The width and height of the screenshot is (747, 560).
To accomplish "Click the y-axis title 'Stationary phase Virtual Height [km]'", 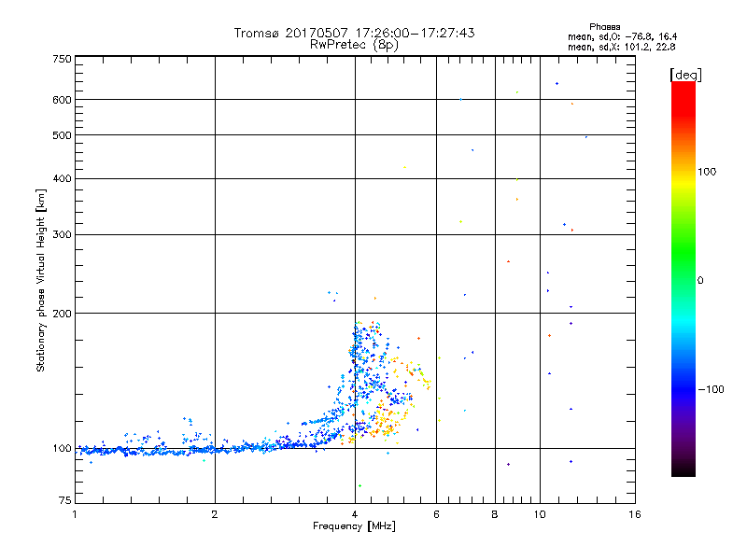I will coord(40,281).
